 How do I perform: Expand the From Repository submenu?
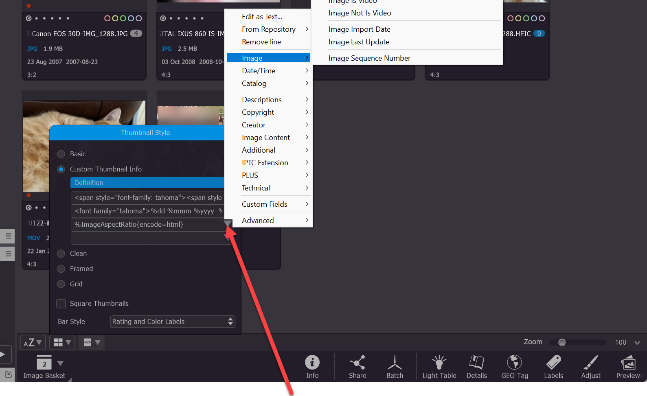pyautogui.click(x=269, y=29)
